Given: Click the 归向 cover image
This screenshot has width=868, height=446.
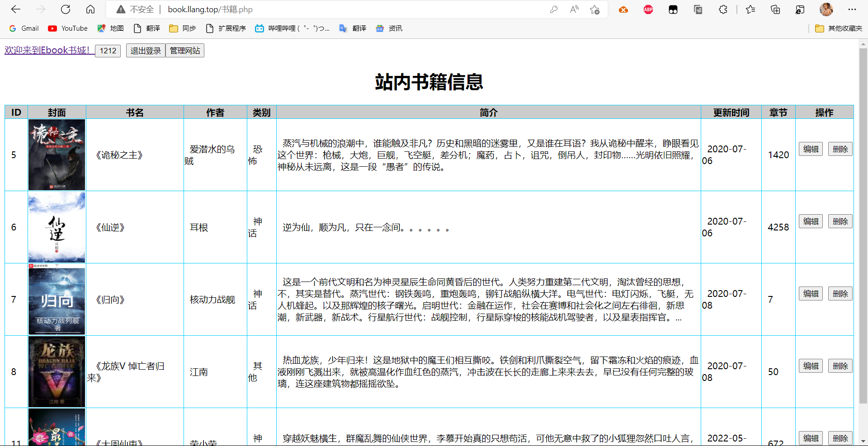Looking at the screenshot, I should (57, 300).
